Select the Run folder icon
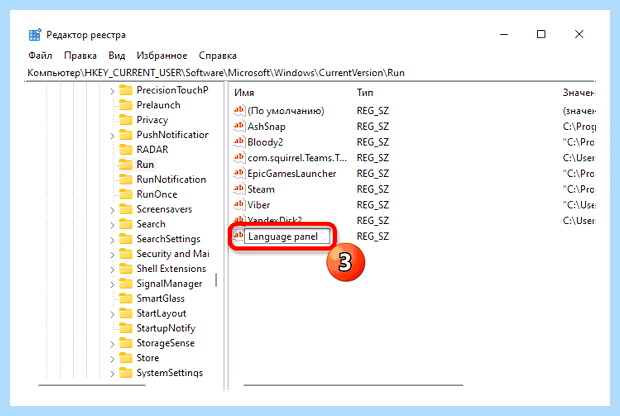Viewport: 620px width, 416px height. tap(126, 165)
